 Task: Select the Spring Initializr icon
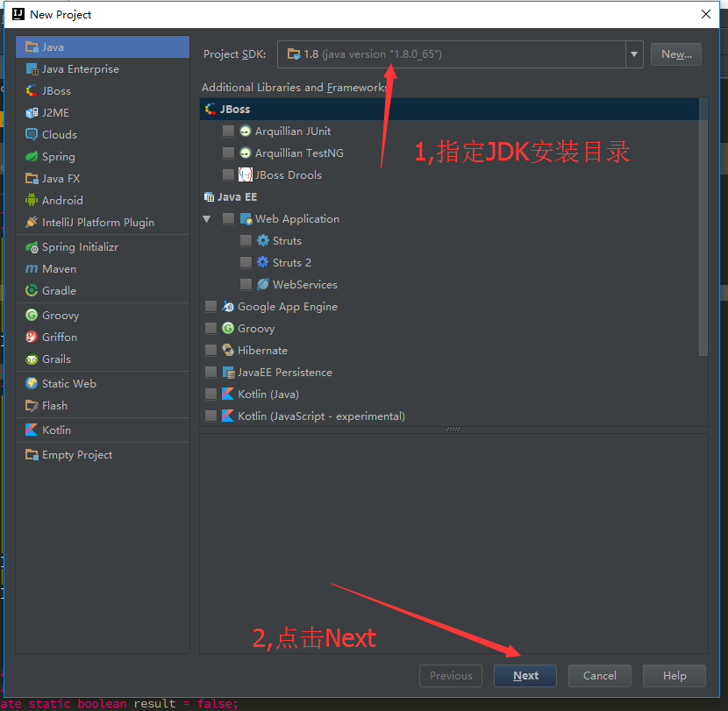32,246
